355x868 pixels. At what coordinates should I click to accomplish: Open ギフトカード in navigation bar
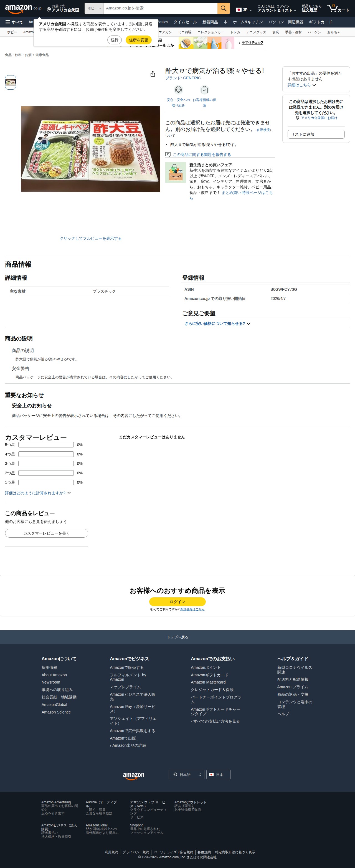(320, 22)
